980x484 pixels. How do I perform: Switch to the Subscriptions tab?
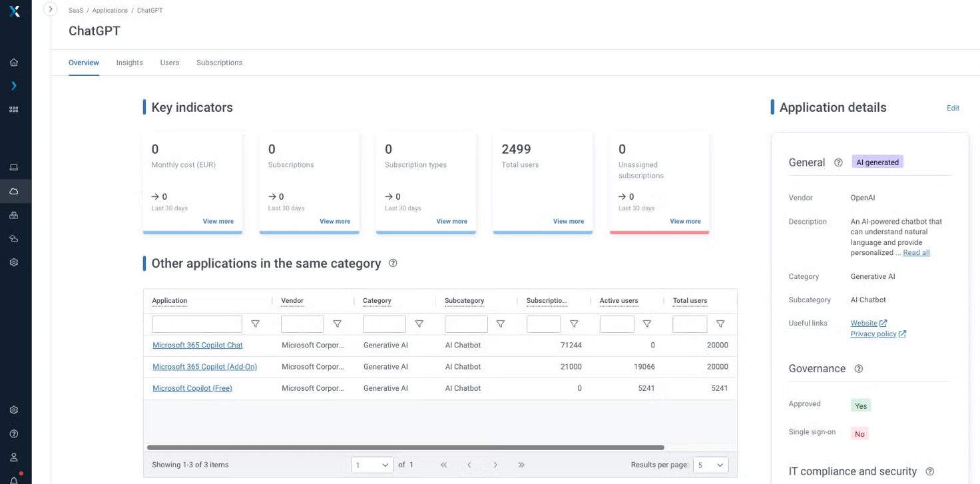pyautogui.click(x=219, y=63)
